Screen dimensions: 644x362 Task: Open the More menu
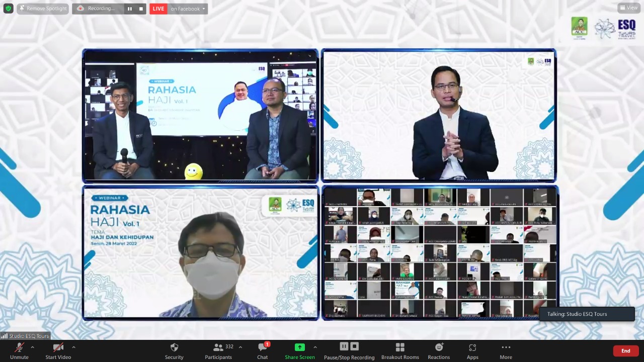click(506, 350)
